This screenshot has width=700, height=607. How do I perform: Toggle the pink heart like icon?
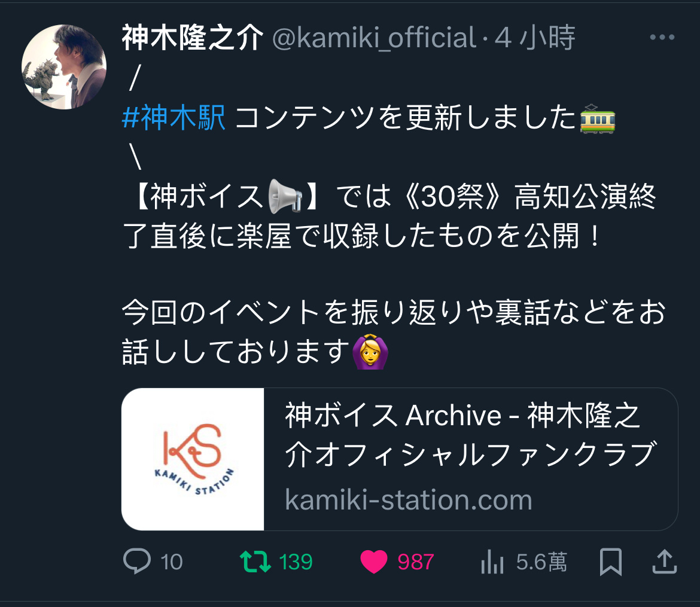(374, 562)
